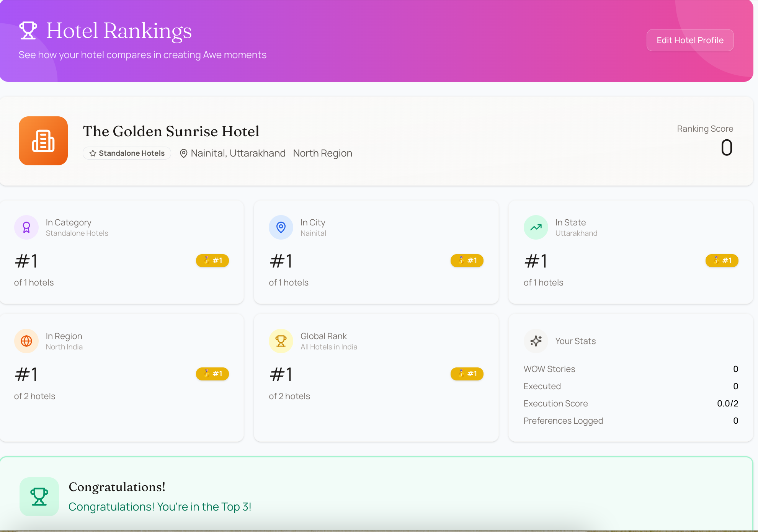Click the Global Rank heading
Screen dimensions: 758x532
click(323, 336)
